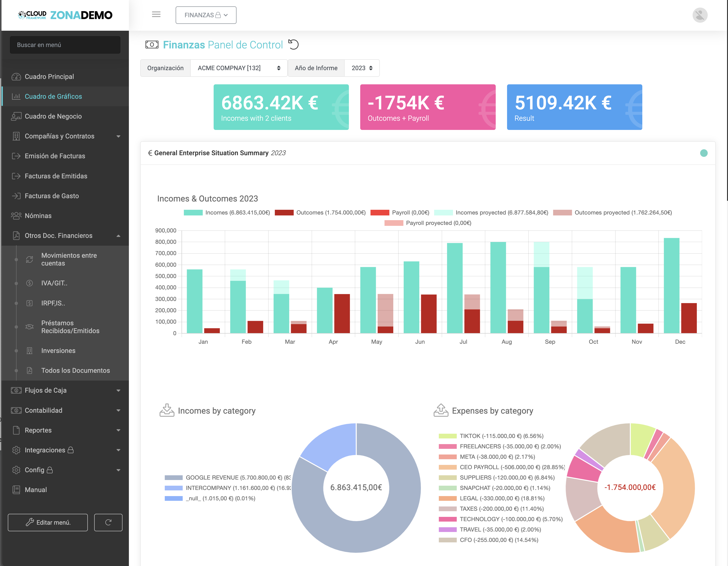Click the Expenses by category upload icon
This screenshot has height=566, width=728.
(x=441, y=410)
